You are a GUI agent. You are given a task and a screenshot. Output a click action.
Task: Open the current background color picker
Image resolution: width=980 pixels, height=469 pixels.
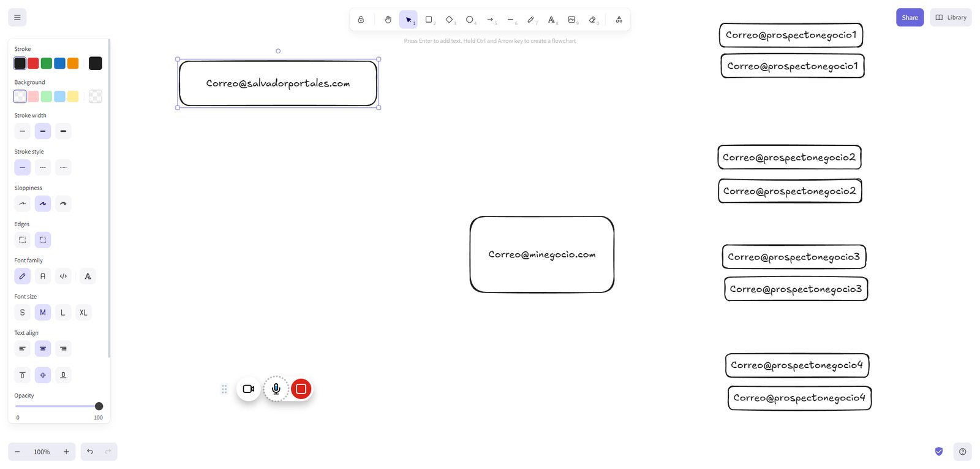tap(96, 96)
